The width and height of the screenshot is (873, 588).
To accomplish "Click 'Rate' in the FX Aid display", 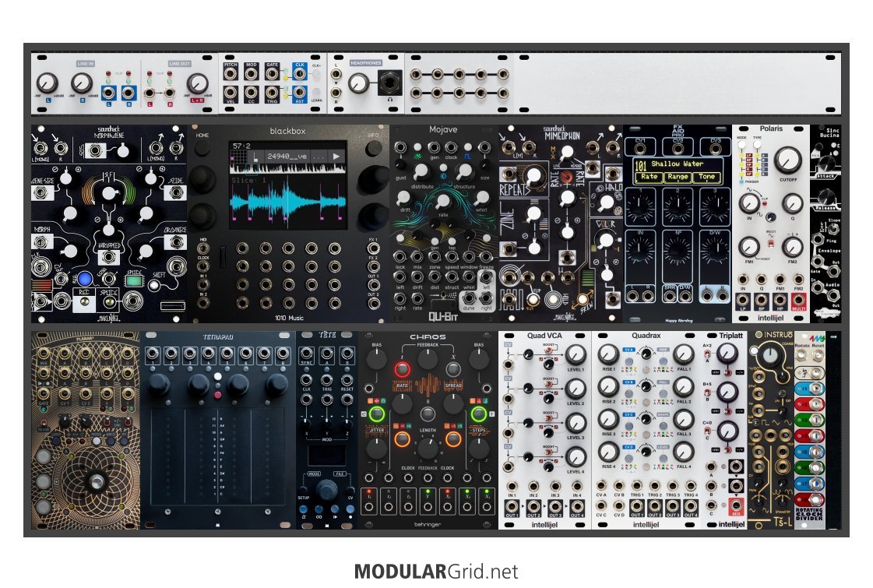I will (649, 177).
